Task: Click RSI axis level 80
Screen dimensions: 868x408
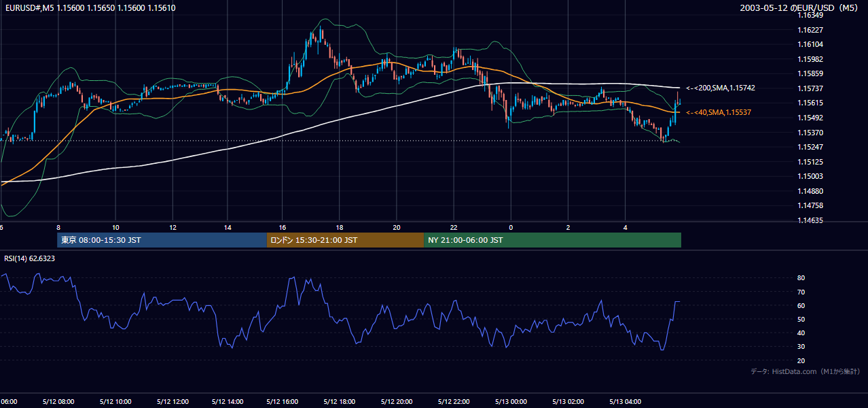Action: click(801, 278)
